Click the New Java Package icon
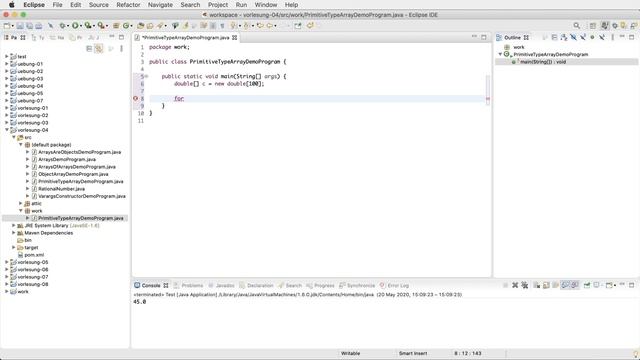640x360 pixels. click(x=116, y=26)
